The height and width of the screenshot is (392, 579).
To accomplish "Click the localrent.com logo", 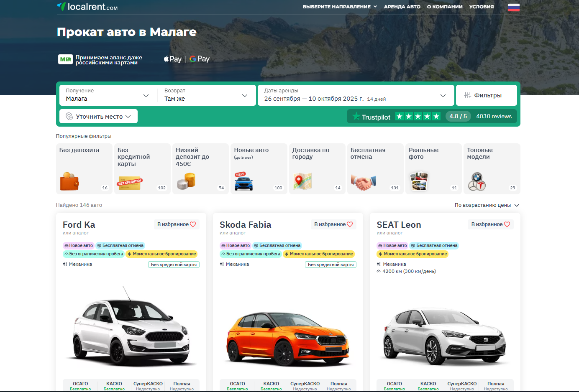I will (87, 7).
